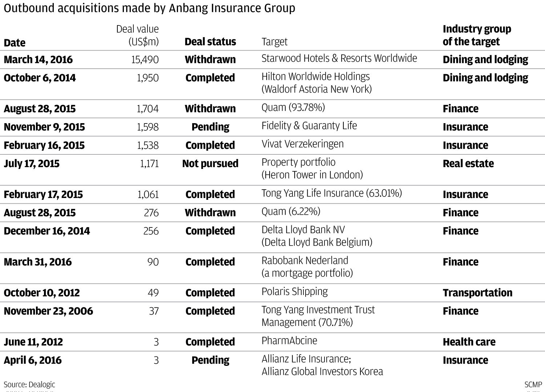Select the Transportation industry cell
This screenshot has height=392, width=545.
pos(477,293)
